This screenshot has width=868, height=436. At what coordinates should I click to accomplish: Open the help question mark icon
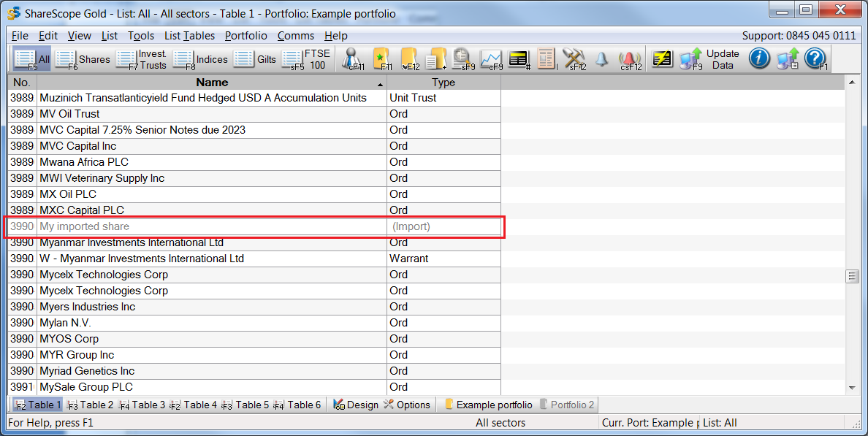coord(815,59)
